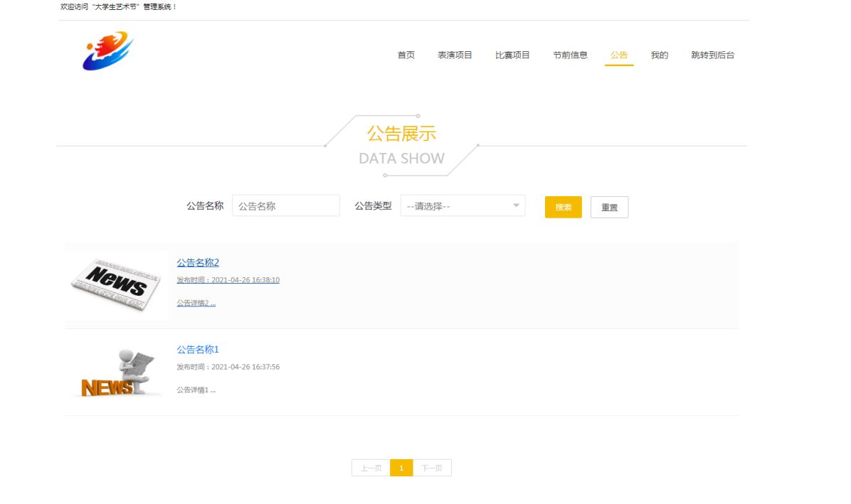Switch to the 公告 tab

click(x=619, y=55)
